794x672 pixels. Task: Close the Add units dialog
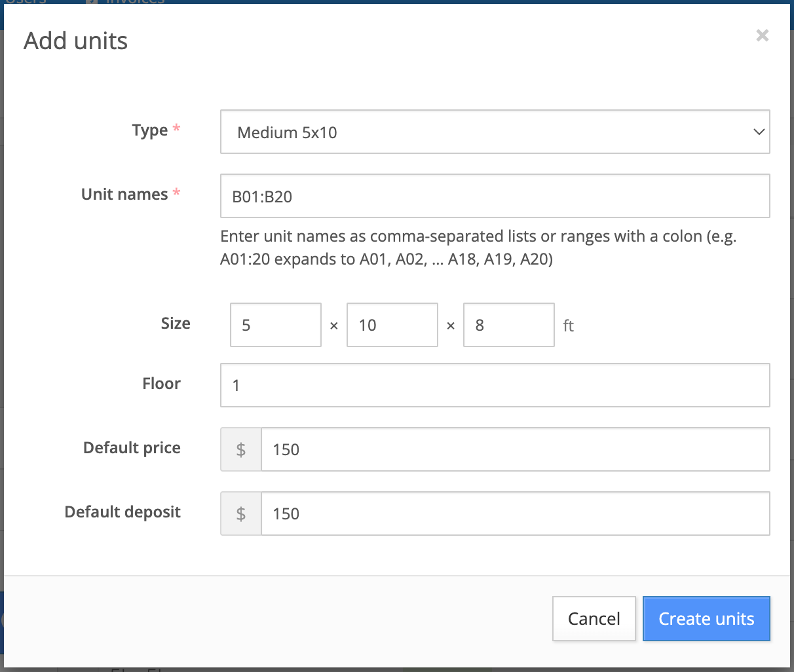coord(762,35)
